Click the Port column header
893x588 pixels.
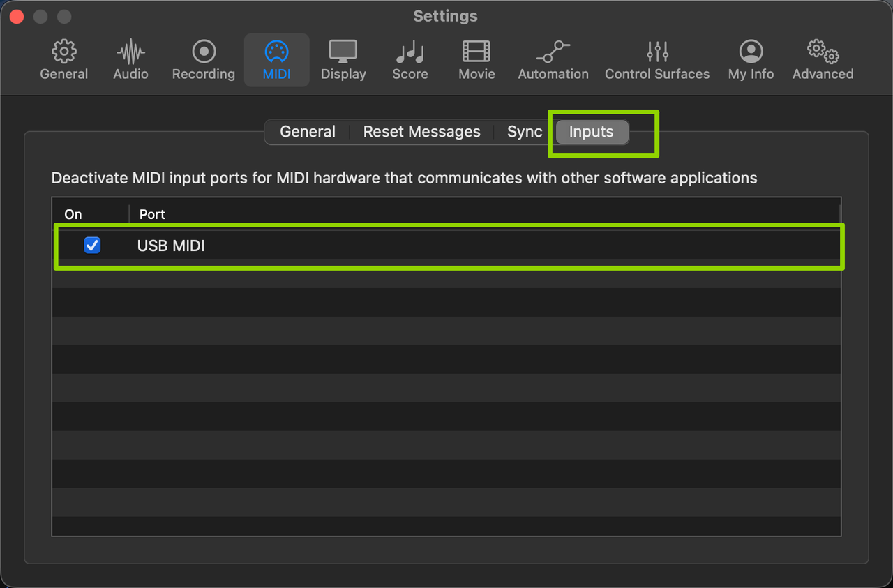pos(152,214)
